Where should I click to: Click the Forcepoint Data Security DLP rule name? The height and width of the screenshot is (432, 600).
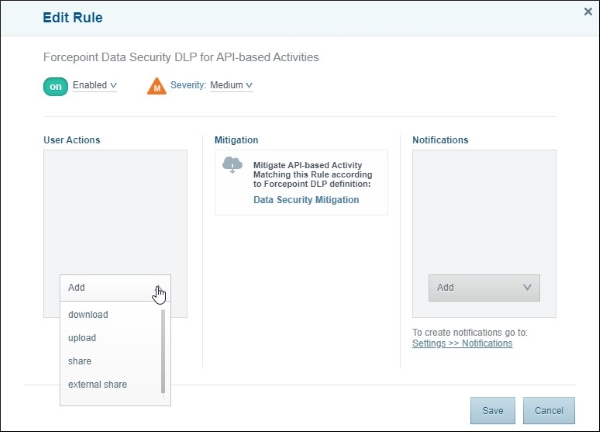(181, 58)
